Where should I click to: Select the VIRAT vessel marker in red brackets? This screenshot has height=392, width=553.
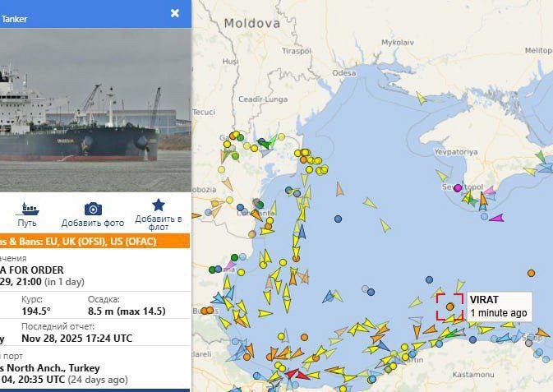point(449,307)
